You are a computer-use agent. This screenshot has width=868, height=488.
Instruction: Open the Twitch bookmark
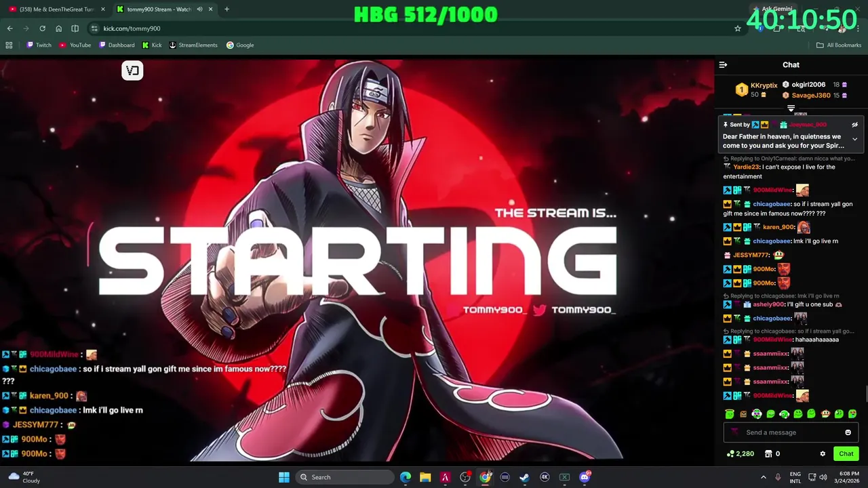click(39, 45)
